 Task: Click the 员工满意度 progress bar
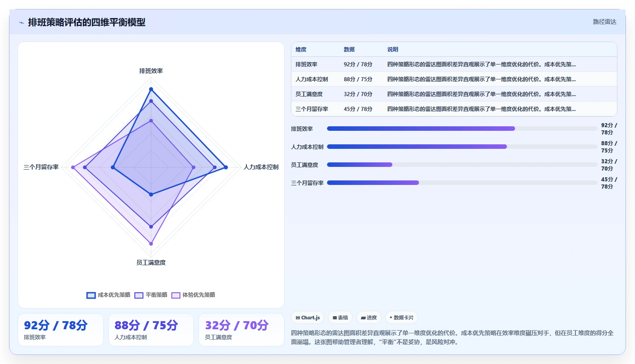click(462, 165)
